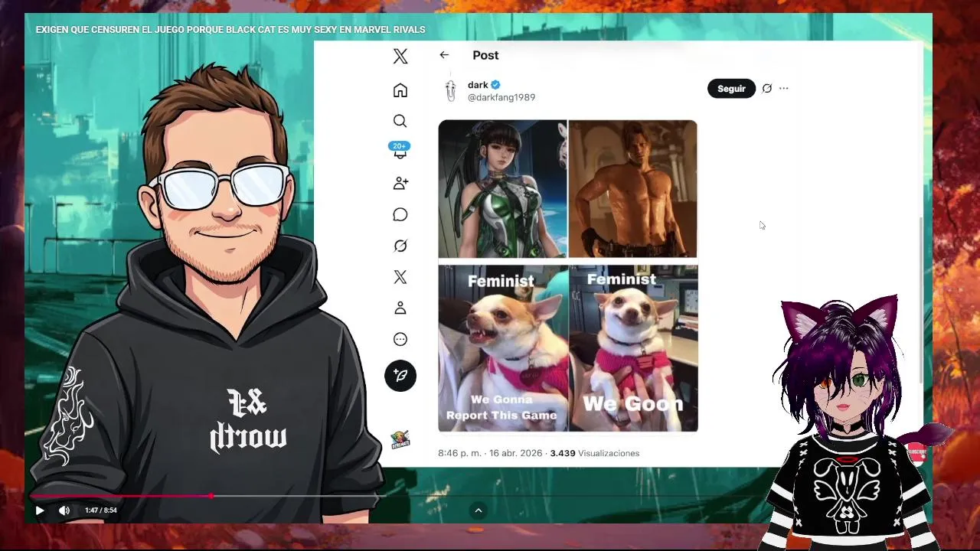Open the More circle-dots sidebar icon
980x551 pixels.
coord(400,339)
